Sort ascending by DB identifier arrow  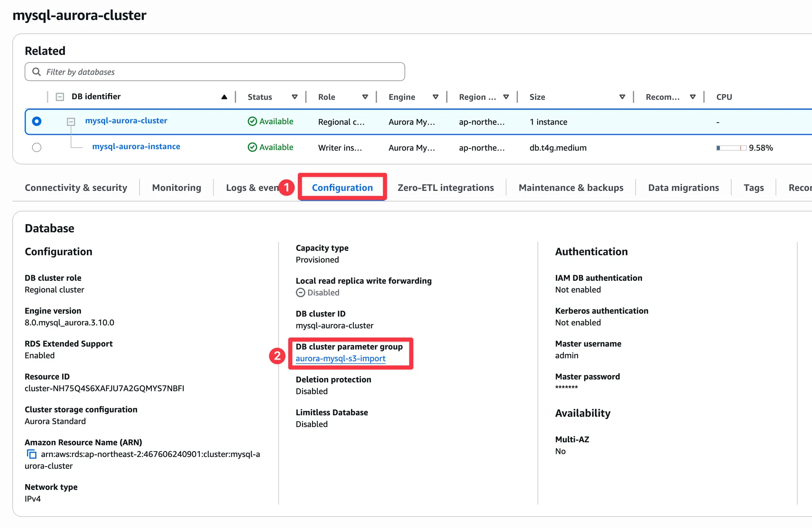click(224, 97)
